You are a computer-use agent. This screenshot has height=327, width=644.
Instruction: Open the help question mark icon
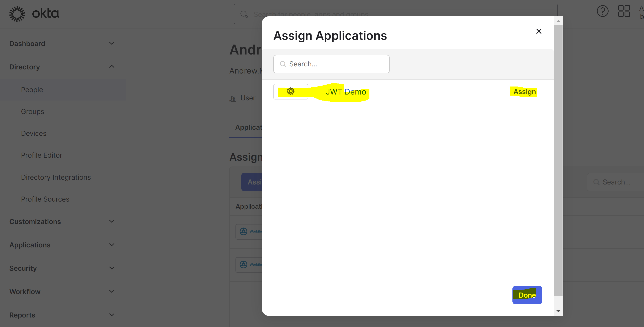603,11
